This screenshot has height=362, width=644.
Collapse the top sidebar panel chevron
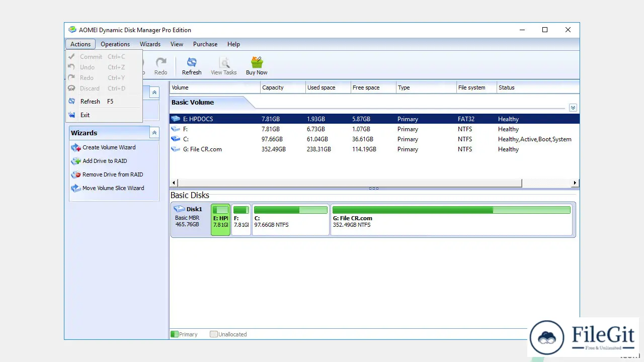coord(154,93)
